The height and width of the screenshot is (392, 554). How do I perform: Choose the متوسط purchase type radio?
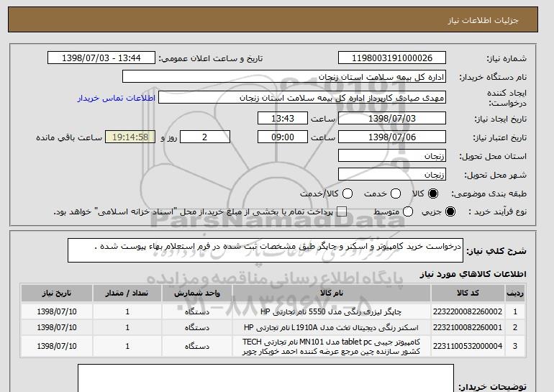(408, 212)
